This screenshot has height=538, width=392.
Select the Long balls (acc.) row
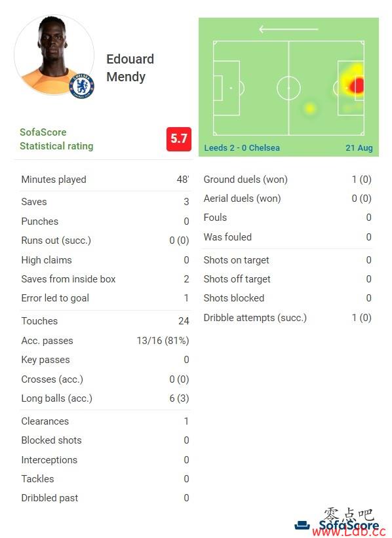coord(105,398)
